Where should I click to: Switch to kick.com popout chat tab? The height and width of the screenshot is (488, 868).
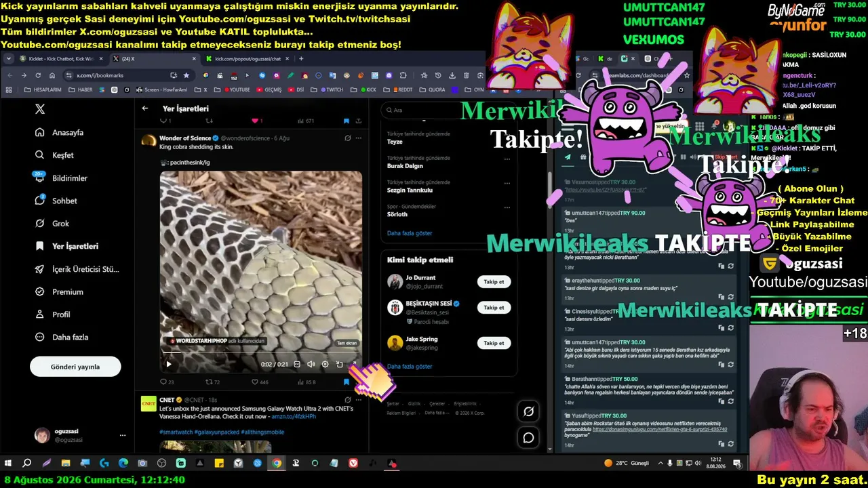tap(246, 59)
